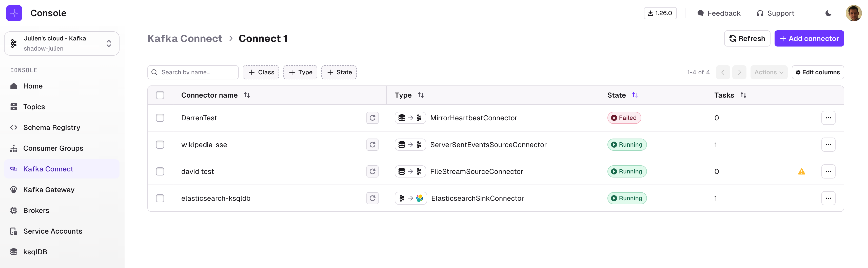Click DarrenTest source type icon
The height and width of the screenshot is (268, 868).
tap(410, 118)
